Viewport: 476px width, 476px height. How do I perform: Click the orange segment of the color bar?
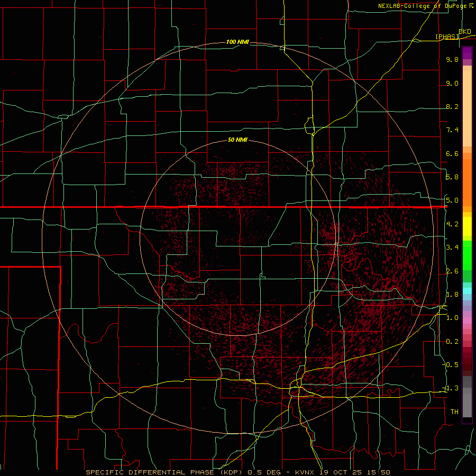coord(467,182)
